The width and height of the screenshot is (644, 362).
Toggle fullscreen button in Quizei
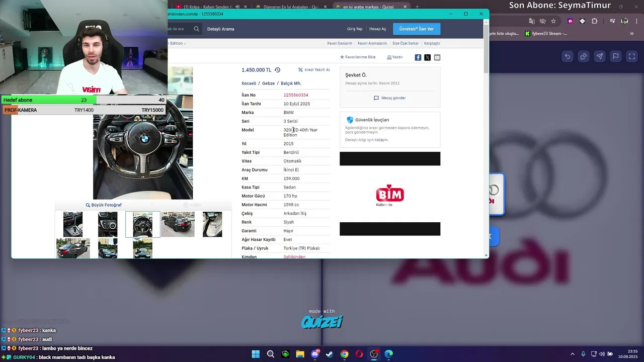[632, 56]
